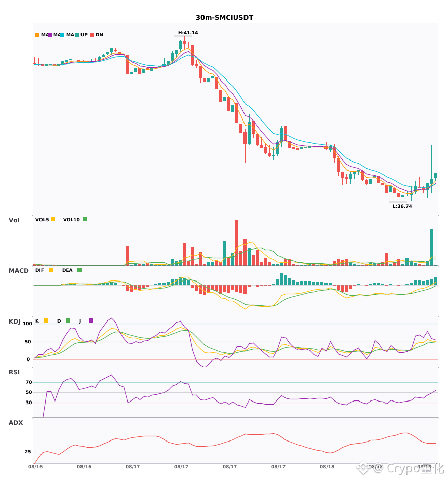The width and height of the screenshot is (448, 481).
Task: Click the 100 axis value in KDJ panel
Action: click(27, 324)
